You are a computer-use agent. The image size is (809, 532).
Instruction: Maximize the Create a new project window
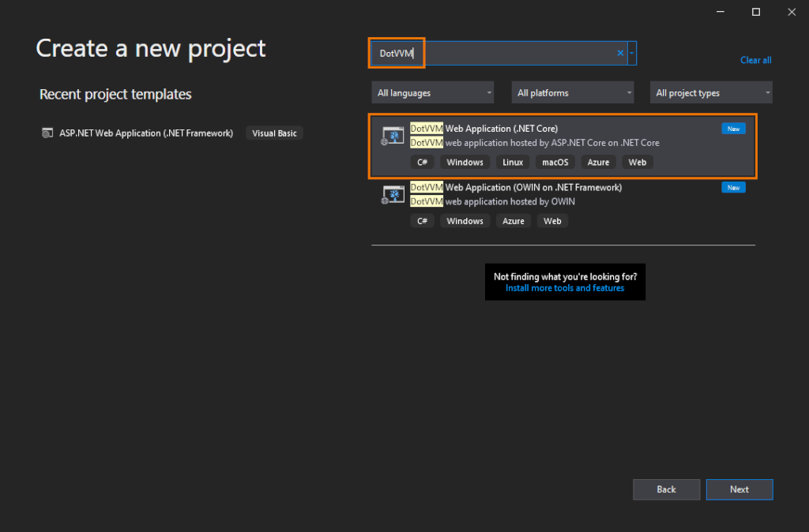[756, 12]
